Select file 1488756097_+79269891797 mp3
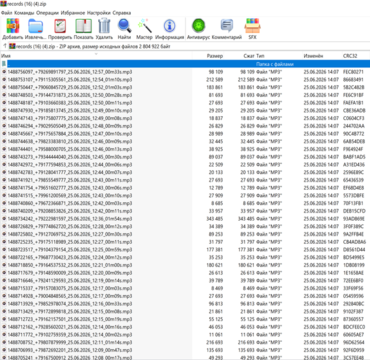 click(x=70, y=72)
